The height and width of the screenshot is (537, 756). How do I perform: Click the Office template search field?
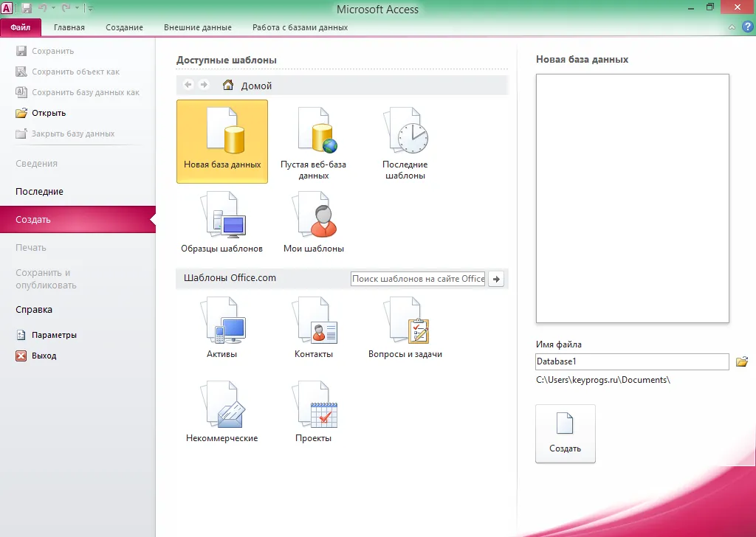[x=418, y=279]
